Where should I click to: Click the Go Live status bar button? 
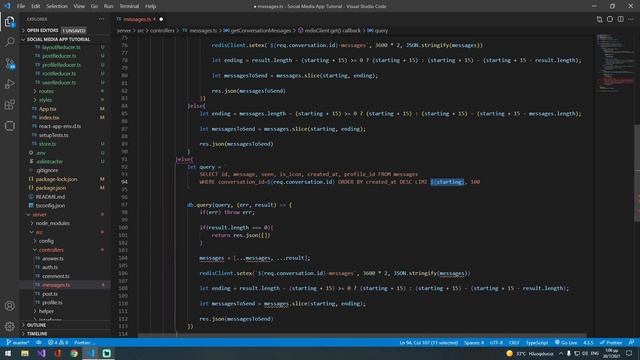pos(566,342)
